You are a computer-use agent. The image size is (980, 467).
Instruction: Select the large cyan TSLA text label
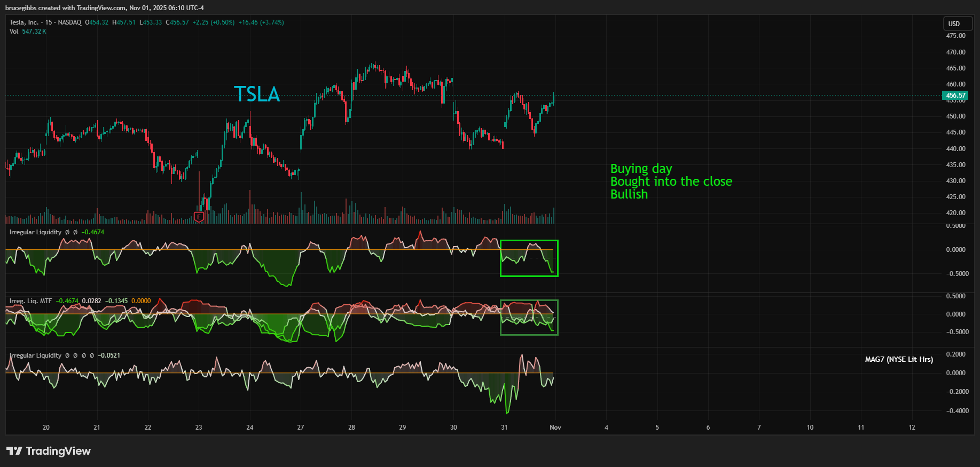[257, 94]
